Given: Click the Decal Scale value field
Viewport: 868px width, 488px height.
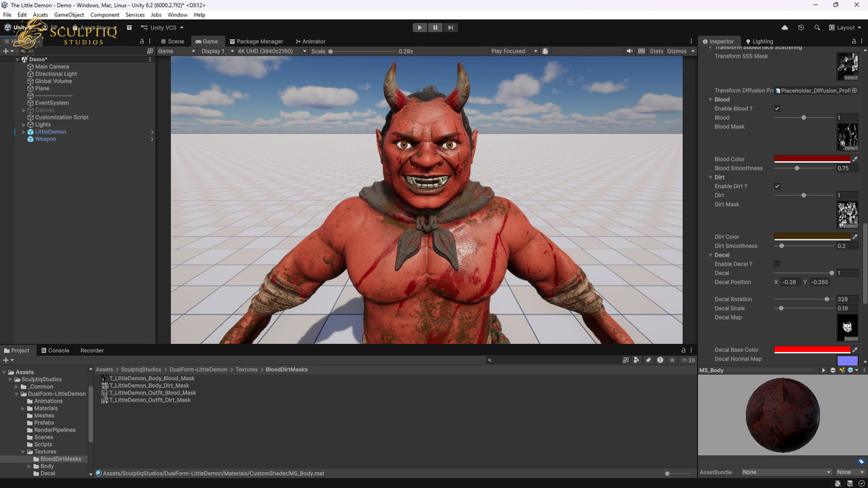Looking at the screenshot, I should [x=847, y=308].
